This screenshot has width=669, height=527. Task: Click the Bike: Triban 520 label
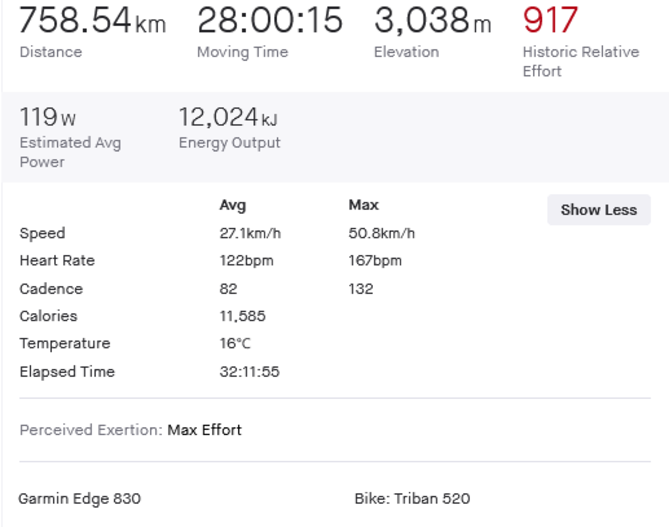point(412,498)
